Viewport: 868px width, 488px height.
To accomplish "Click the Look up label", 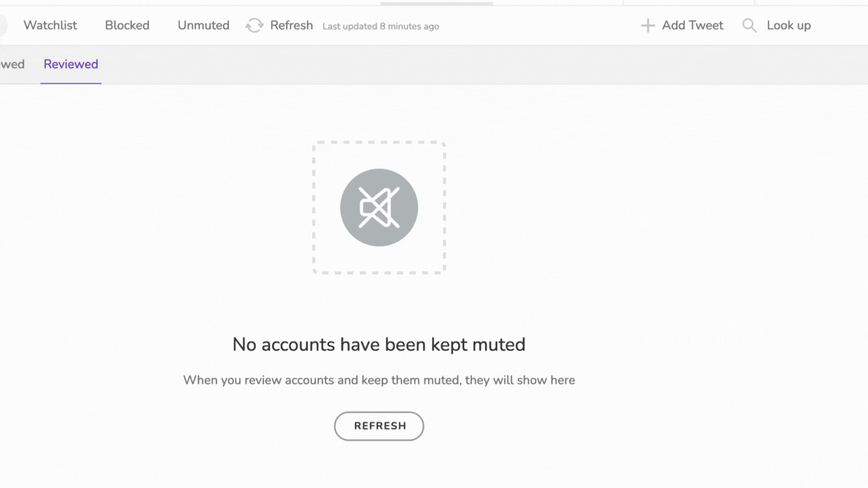I will click(789, 25).
